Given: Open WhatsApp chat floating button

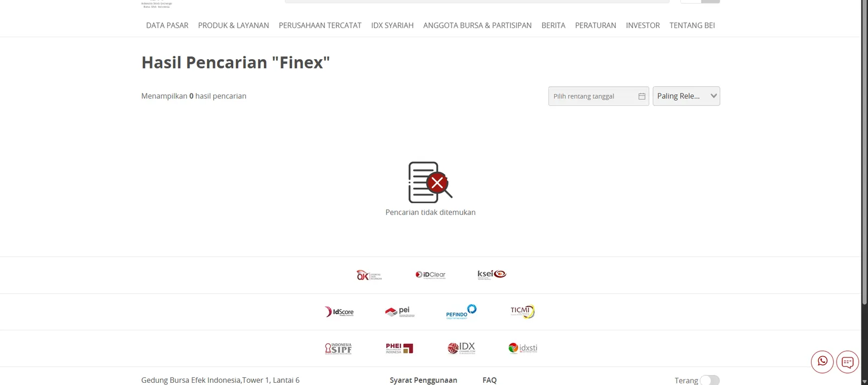Looking at the screenshot, I should click(822, 362).
